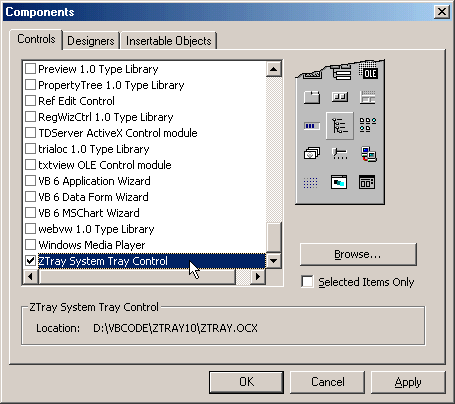Click the TabStrip folder-tab icon
The height and width of the screenshot is (404, 455).
(312, 97)
